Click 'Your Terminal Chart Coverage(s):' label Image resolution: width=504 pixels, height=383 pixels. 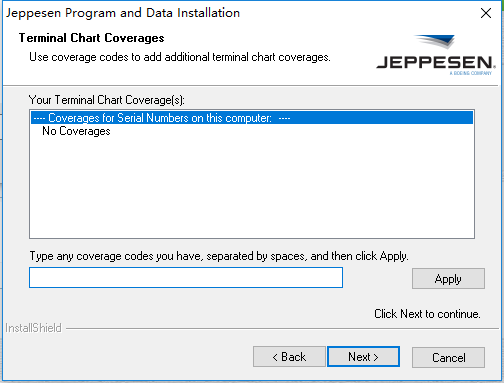pos(107,100)
